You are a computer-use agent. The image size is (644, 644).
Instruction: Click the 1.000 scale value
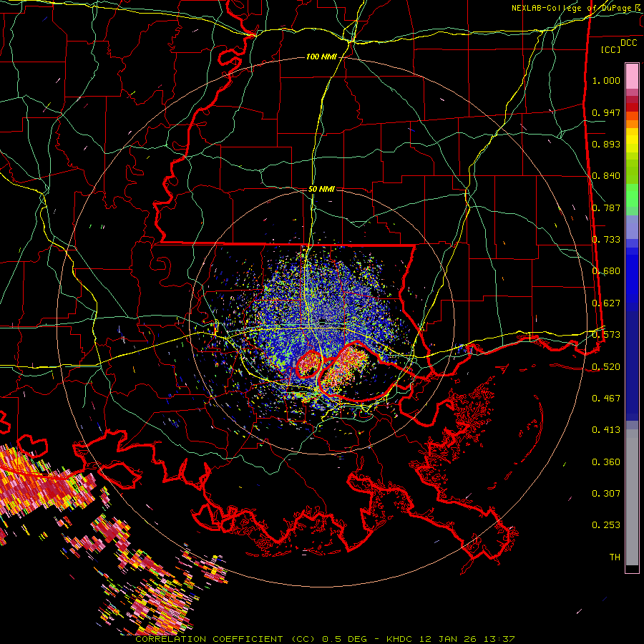606,80
